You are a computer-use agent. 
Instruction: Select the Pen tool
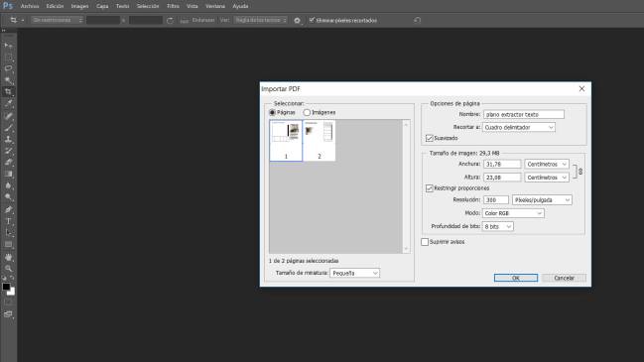8,209
